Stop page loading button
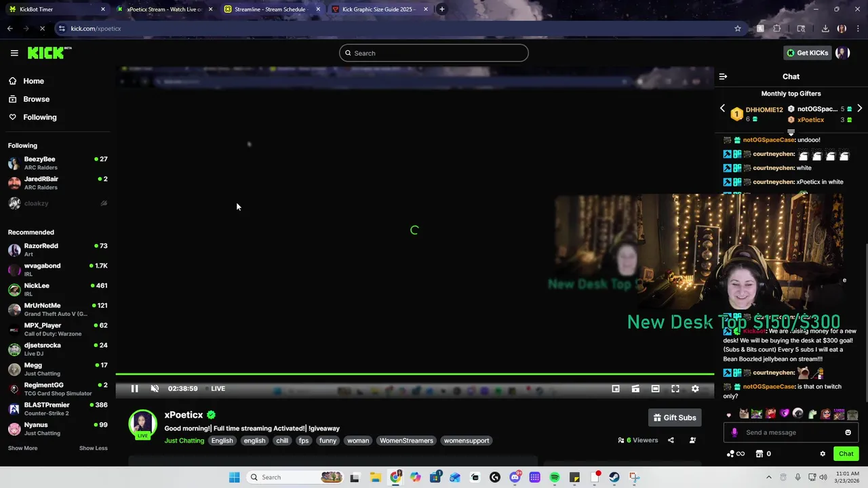 42,28
